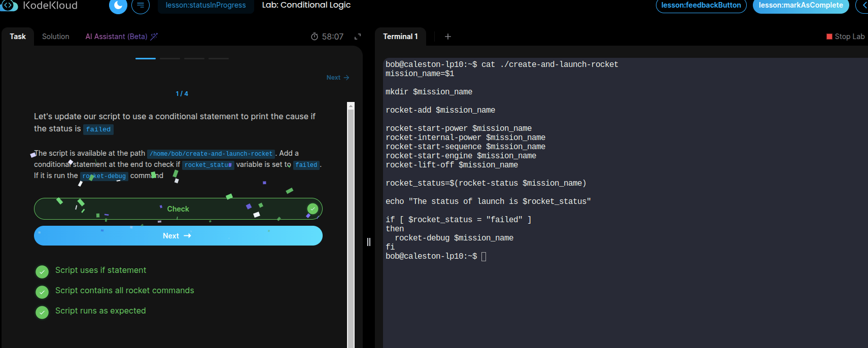The image size is (868, 348).
Task: Click the task panel scrollbar up arrow
Action: click(x=351, y=106)
